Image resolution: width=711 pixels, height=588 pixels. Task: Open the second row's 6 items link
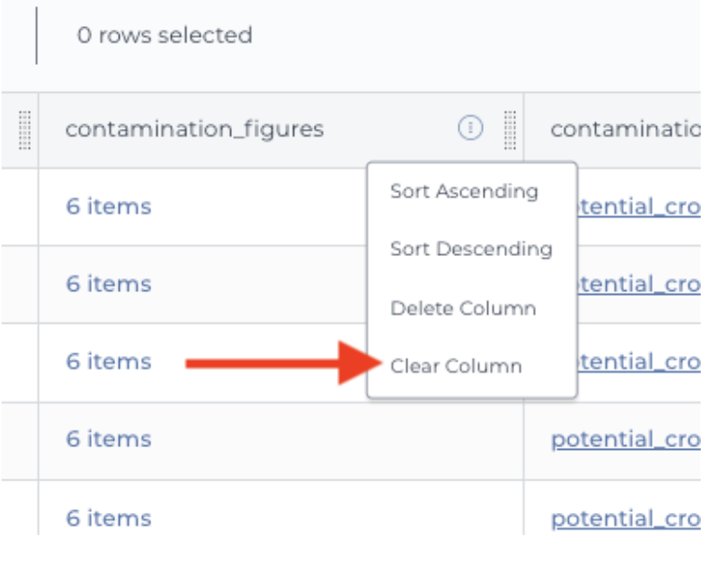[x=109, y=284]
